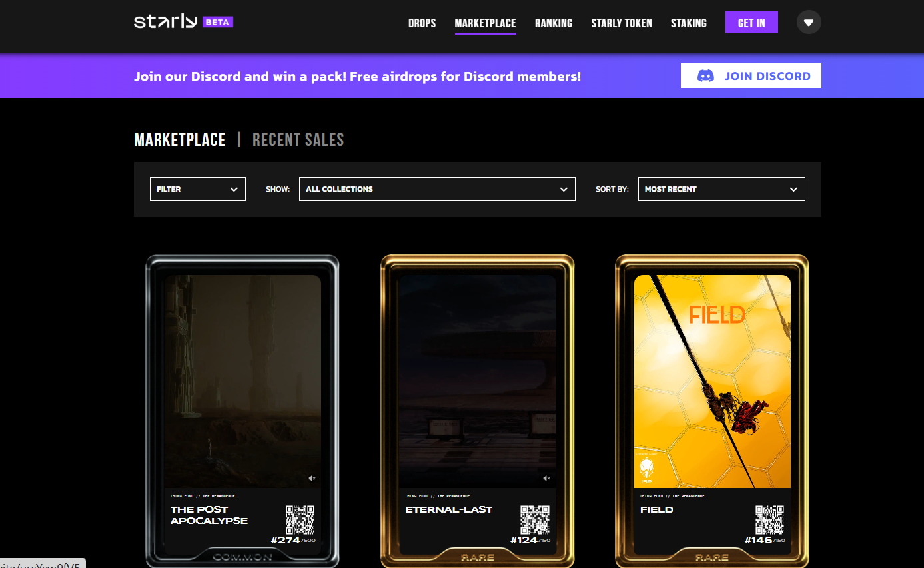Viewport: 924px width, 568px height.
Task: Click the '#124' edition number
Action: pyautogui.click(x=523, y=540)
